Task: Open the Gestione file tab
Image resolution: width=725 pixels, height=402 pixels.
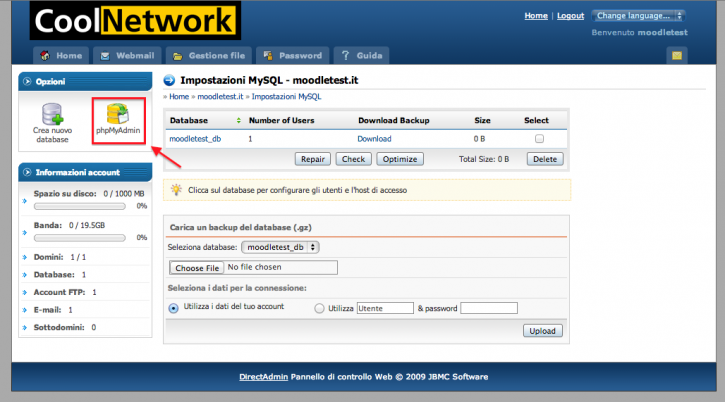Action: (x=209, y=56)
